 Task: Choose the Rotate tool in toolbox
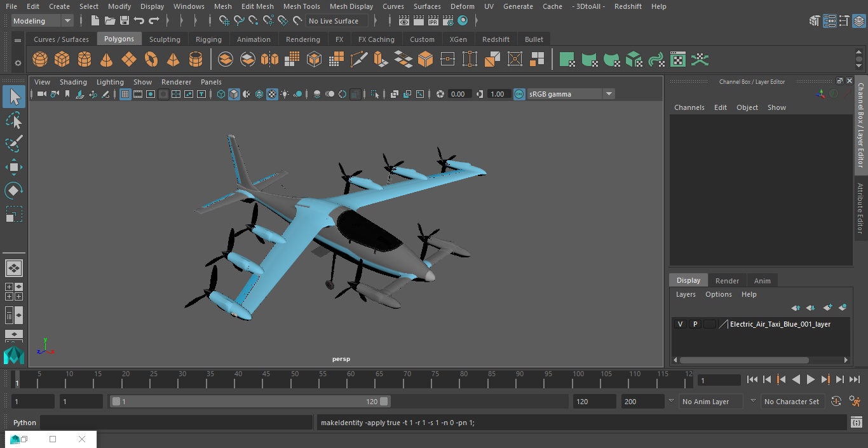click(14, 191)
